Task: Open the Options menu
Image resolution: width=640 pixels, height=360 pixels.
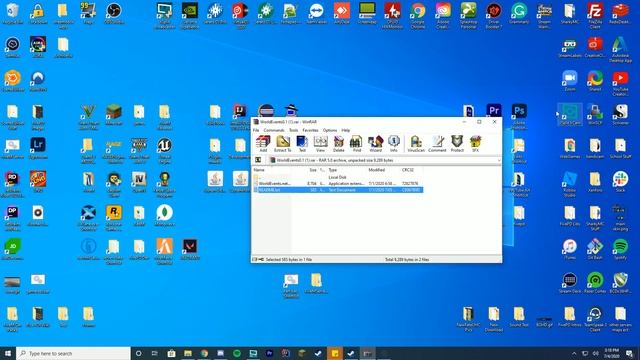Action: click(x=330, y=130)
